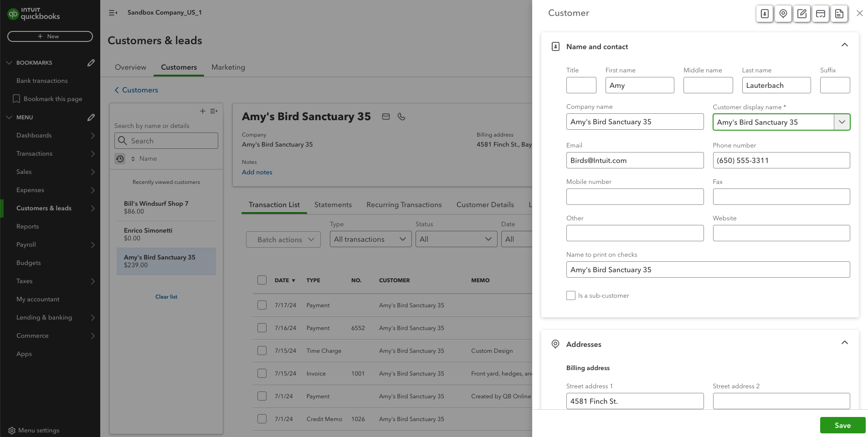Edit bookmarks with pencil icon
The height and width of the screenshot is (437, 868).
point(91,63)
